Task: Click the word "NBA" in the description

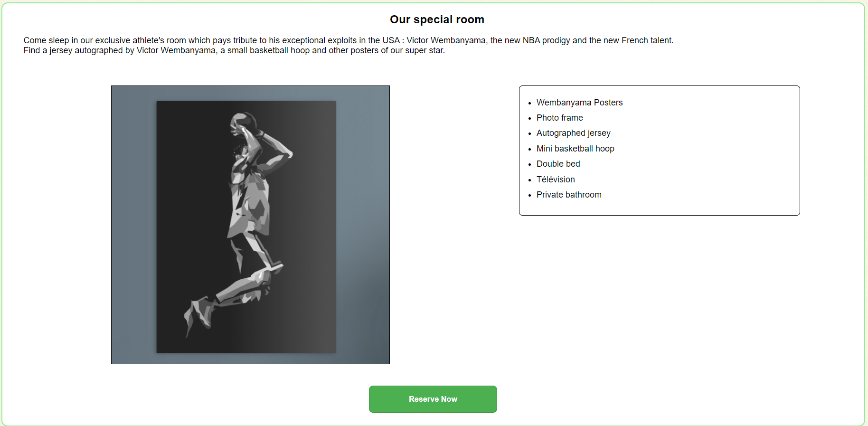Action: (x=531, y=40)
